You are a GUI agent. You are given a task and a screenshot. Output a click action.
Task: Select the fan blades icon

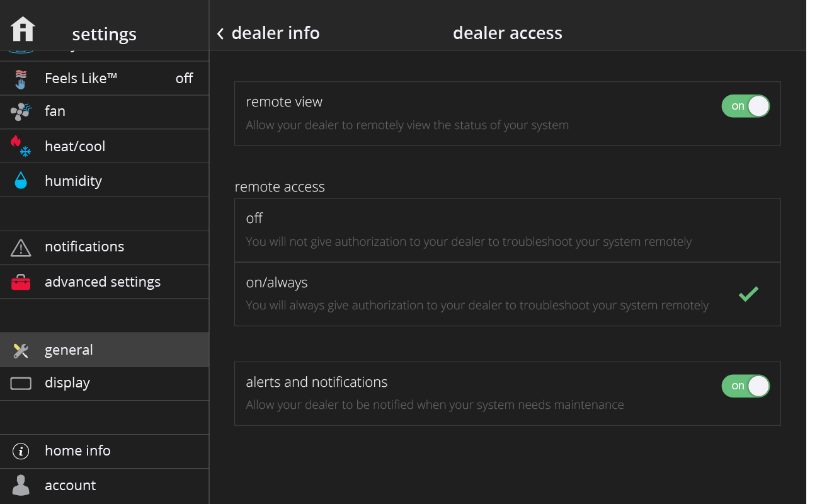coord(21,112)
